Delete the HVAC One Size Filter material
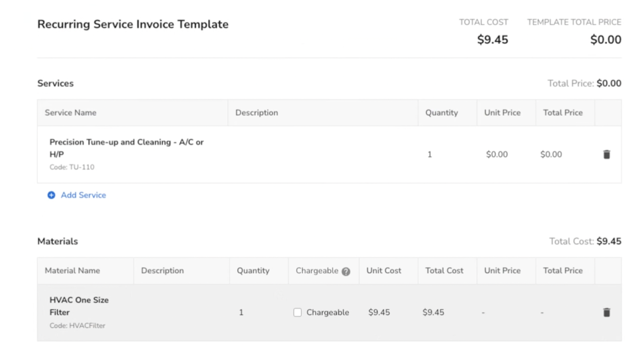Viewport: 644px width, 347px height. pyautogui.click(x=607, y=312)
